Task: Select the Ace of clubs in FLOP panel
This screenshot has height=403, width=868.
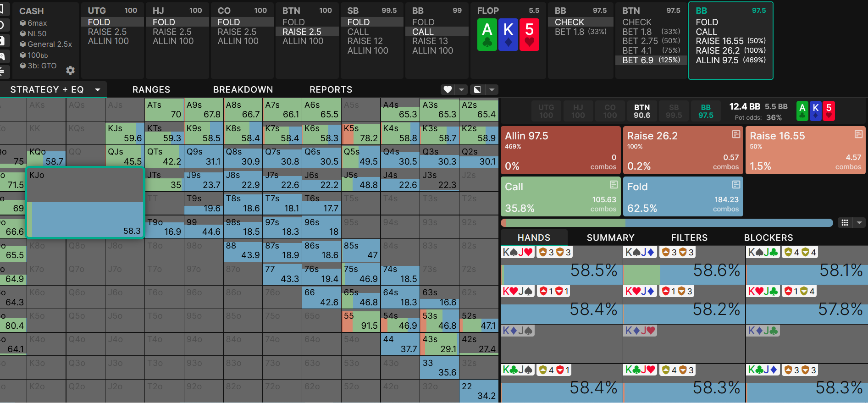Action: (x=487, y=34)
